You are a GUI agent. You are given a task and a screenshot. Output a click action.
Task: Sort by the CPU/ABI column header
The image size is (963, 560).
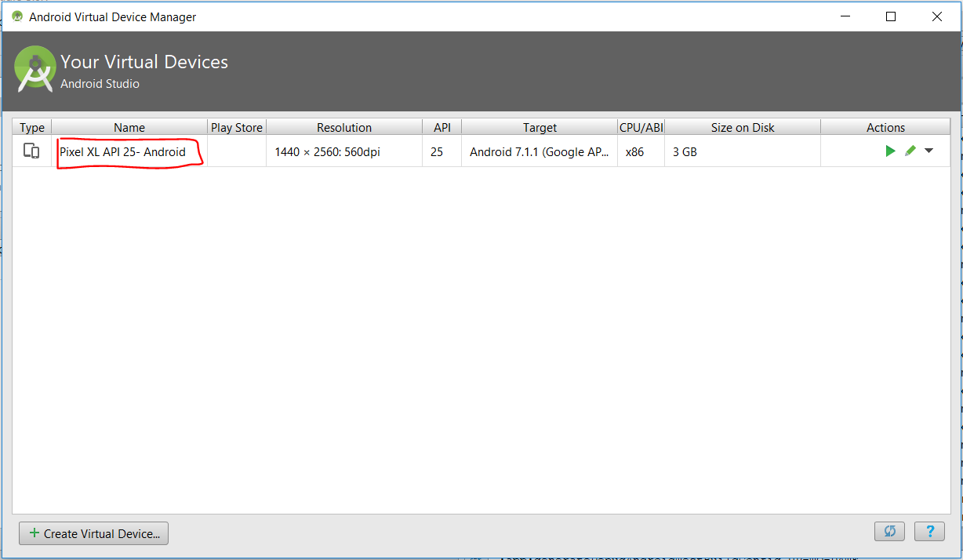(x=641, y=127)
